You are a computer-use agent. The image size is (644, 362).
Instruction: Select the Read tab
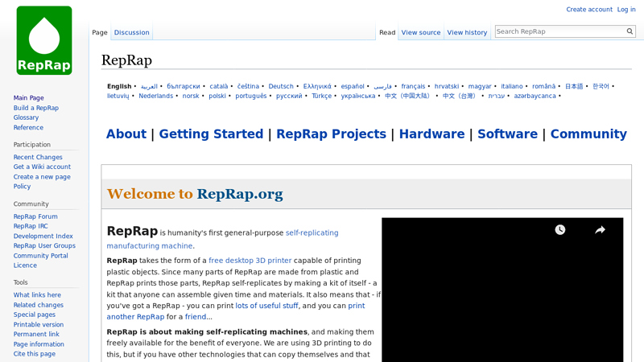[387, 32]
